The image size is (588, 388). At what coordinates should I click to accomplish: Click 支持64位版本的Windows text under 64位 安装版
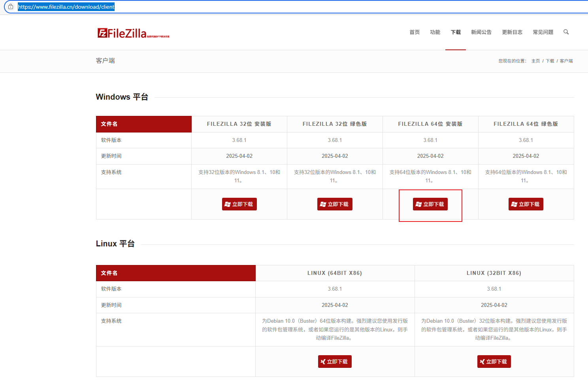click(430, 176)
